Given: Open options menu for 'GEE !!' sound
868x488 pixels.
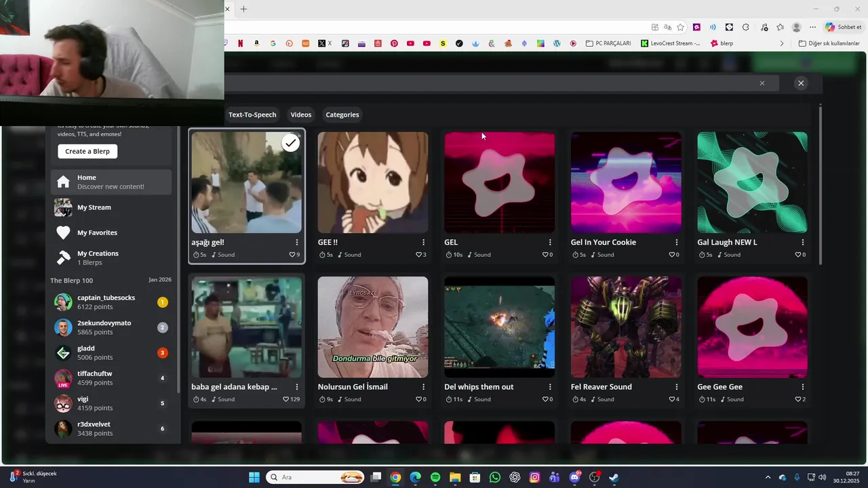Looking at the screenshot, I should pos(423,242).
